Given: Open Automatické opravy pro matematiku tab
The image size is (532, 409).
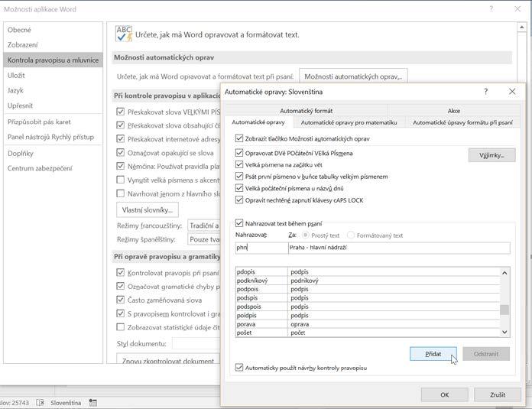Looking at the screenshot, I should click(349, 122).
